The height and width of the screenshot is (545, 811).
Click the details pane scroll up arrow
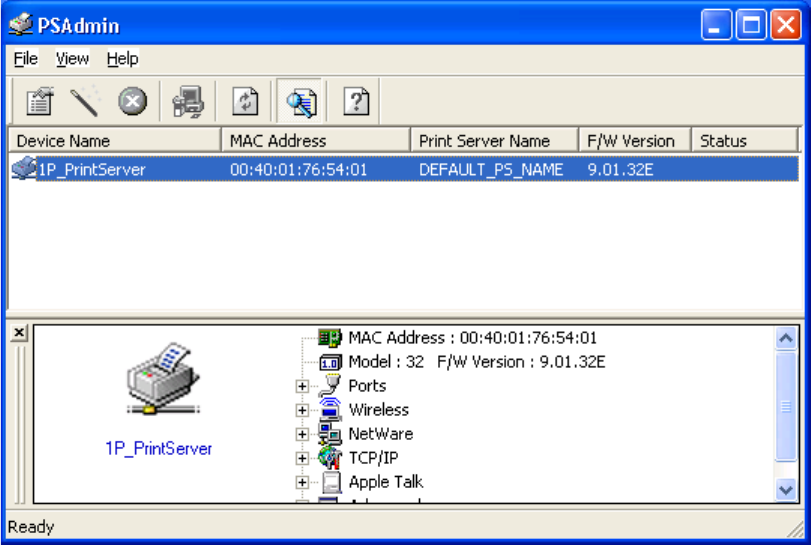click(786, 338)
